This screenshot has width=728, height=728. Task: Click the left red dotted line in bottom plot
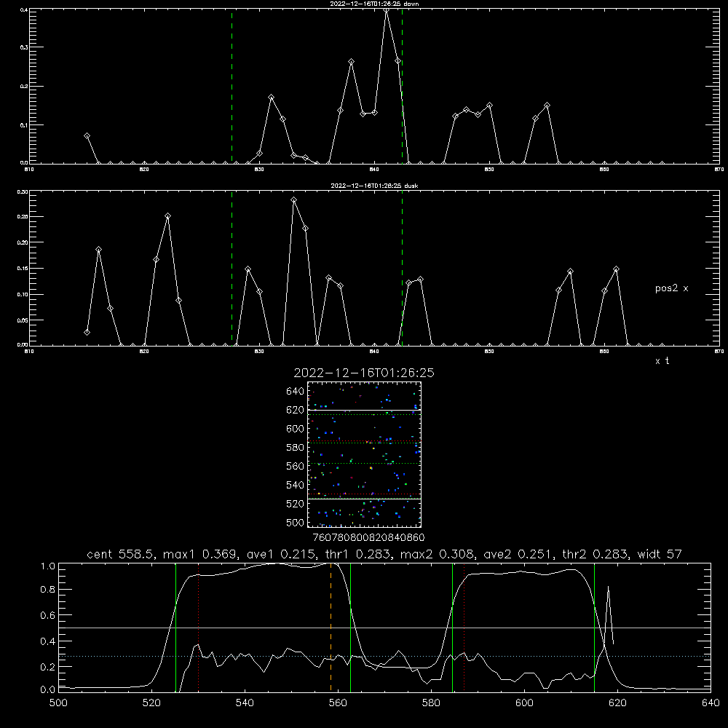point(198,627)
